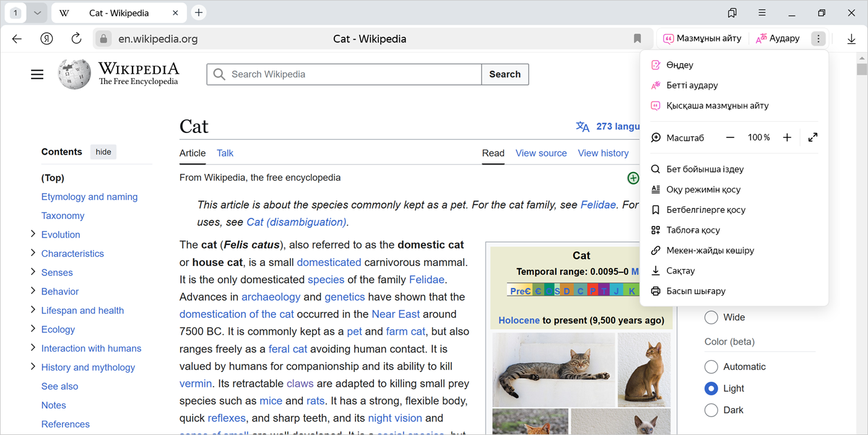This screenshot has height=435, width=868.
Task: Open a new tab with plus icon
Action: (199, 12)
